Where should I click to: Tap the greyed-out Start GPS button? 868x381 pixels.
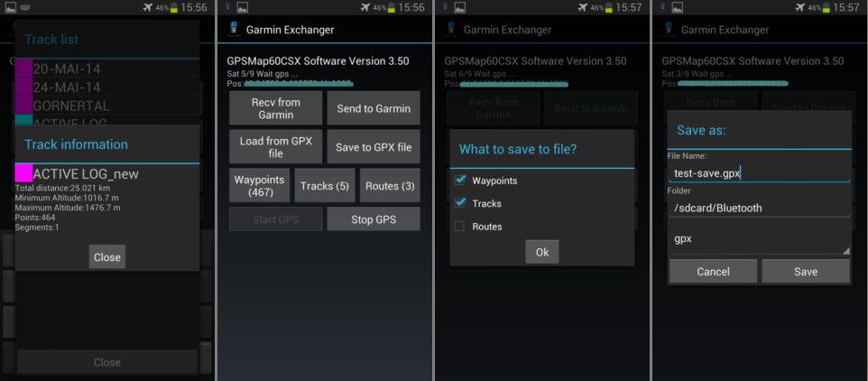(276, 219)
